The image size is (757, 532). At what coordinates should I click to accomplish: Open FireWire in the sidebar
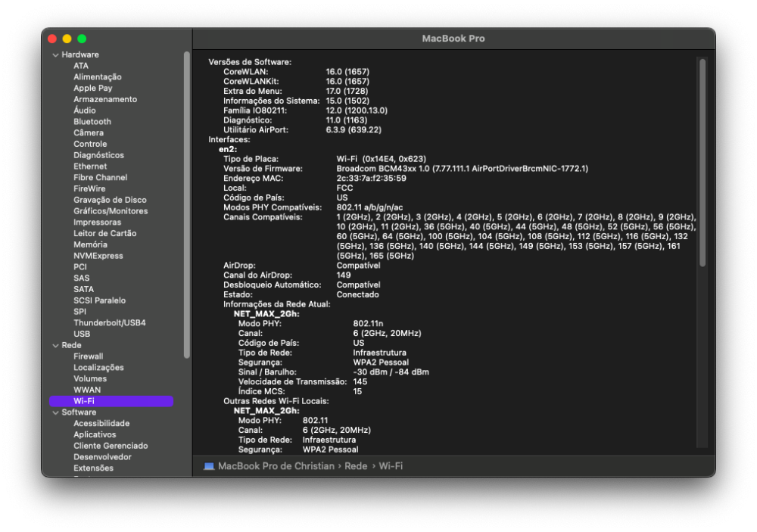point(89,188)
